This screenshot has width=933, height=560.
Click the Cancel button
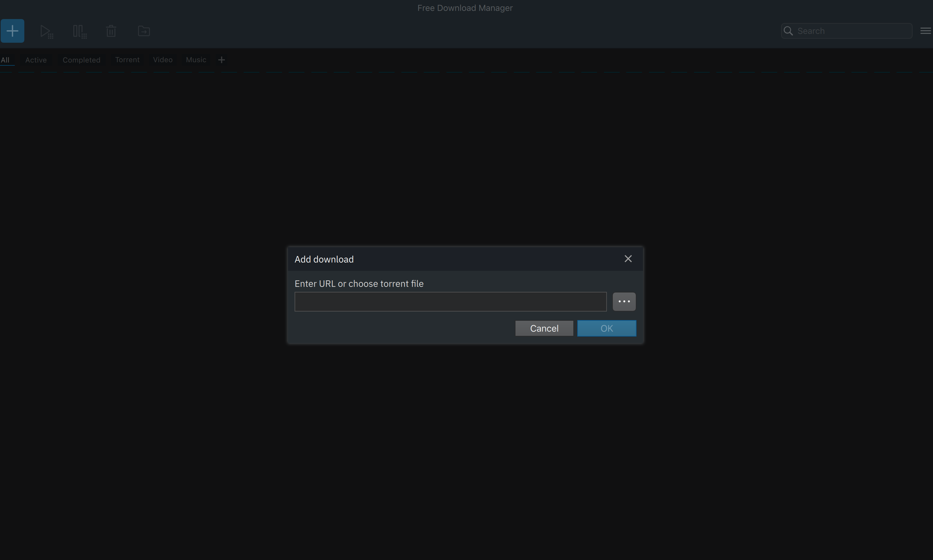[x=544, y=328]
